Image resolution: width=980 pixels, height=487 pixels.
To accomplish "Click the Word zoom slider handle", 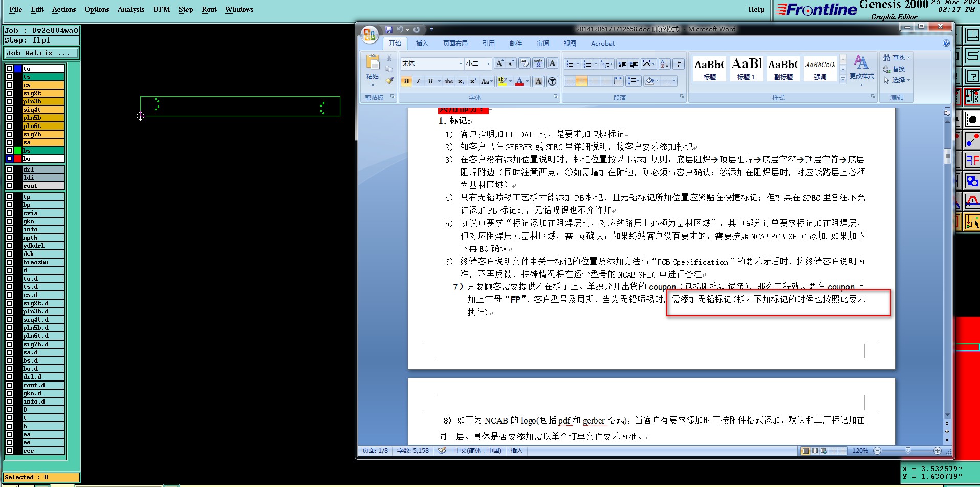I will click(x=908, y=451).
